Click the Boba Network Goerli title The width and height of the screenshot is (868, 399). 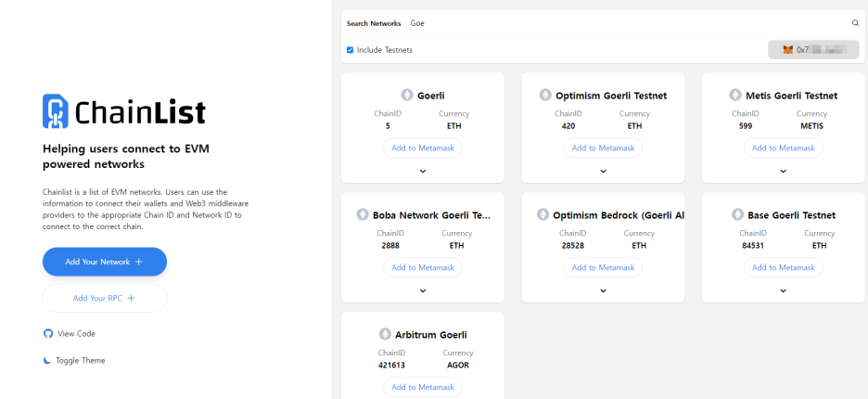[432, 215]
